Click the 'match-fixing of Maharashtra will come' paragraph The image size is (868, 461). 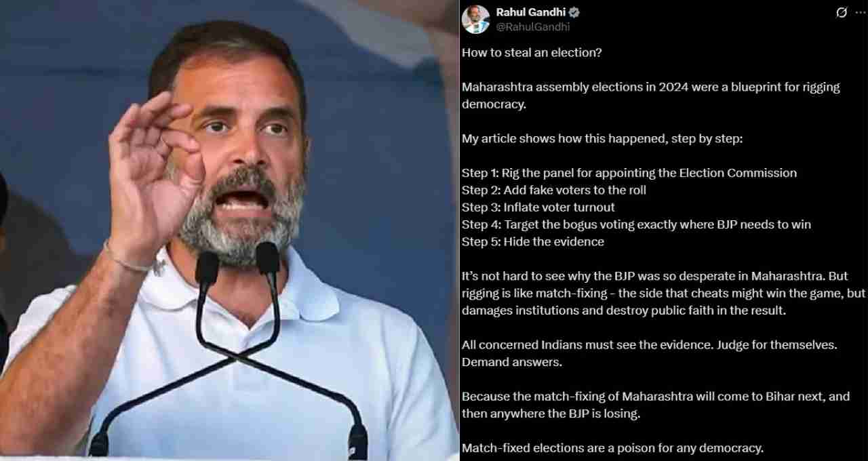656,405
